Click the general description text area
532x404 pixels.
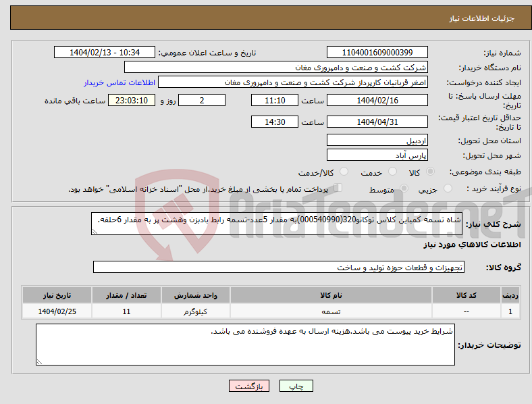tap(277, 224)
